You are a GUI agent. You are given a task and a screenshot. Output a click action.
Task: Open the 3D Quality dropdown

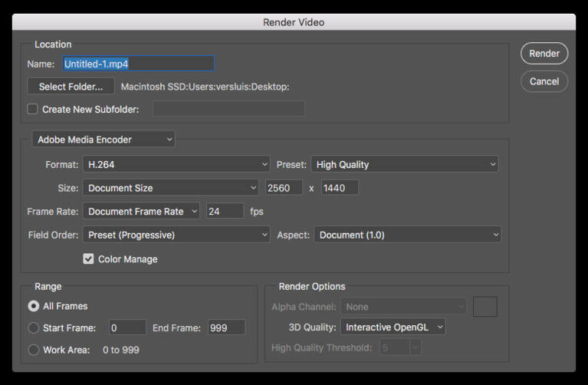pyautogui.click(x=393, y=327)
